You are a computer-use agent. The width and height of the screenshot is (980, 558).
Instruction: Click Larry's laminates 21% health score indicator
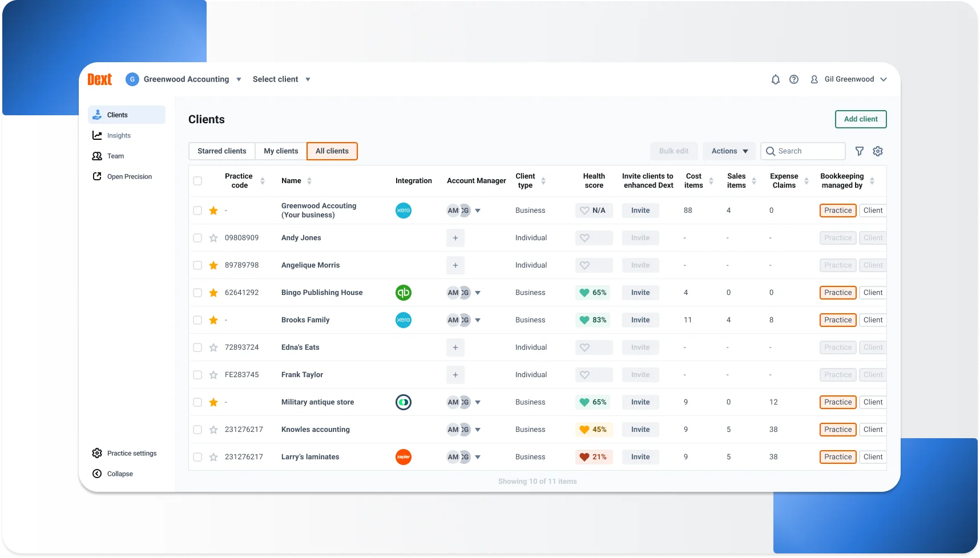(x=594, y=457)
